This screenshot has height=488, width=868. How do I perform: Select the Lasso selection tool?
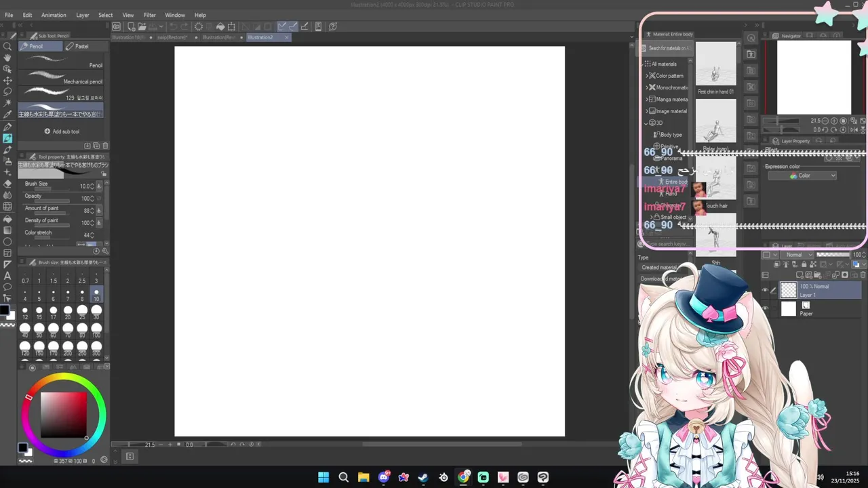[7, 92]
